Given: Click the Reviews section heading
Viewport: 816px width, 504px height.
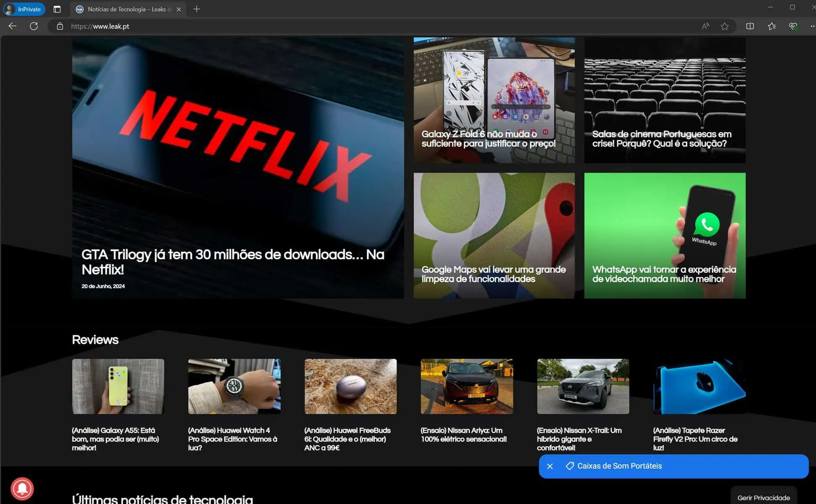Looking at the screenshot, I should coord(95,340).
